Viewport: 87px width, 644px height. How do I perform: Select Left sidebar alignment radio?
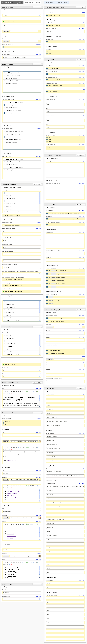(47, 52)
